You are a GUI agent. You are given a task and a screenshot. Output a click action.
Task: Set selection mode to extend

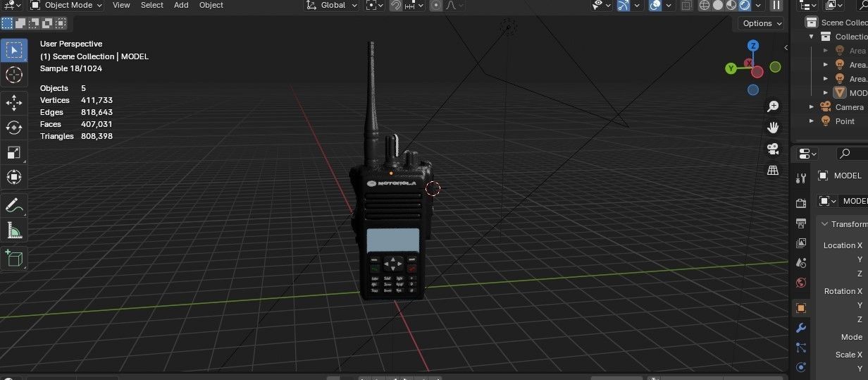(x=20, y=23)
